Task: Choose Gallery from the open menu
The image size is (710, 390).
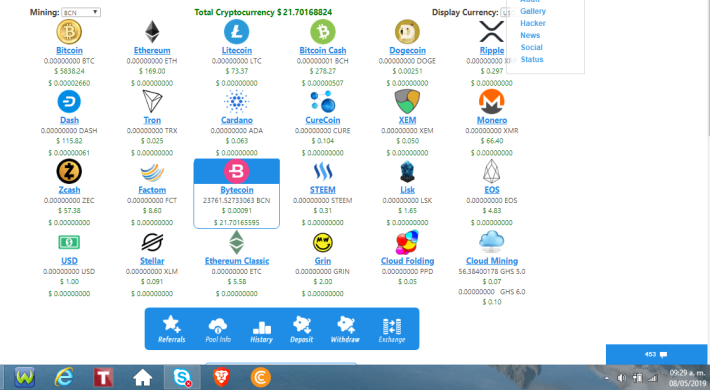Action: [532, 11]
